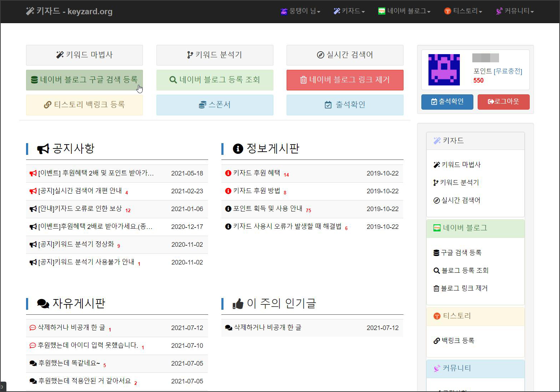
Task: Open notice [공지]키워드 분석기 사용불가 안내
Action: [x=86, y=262]
